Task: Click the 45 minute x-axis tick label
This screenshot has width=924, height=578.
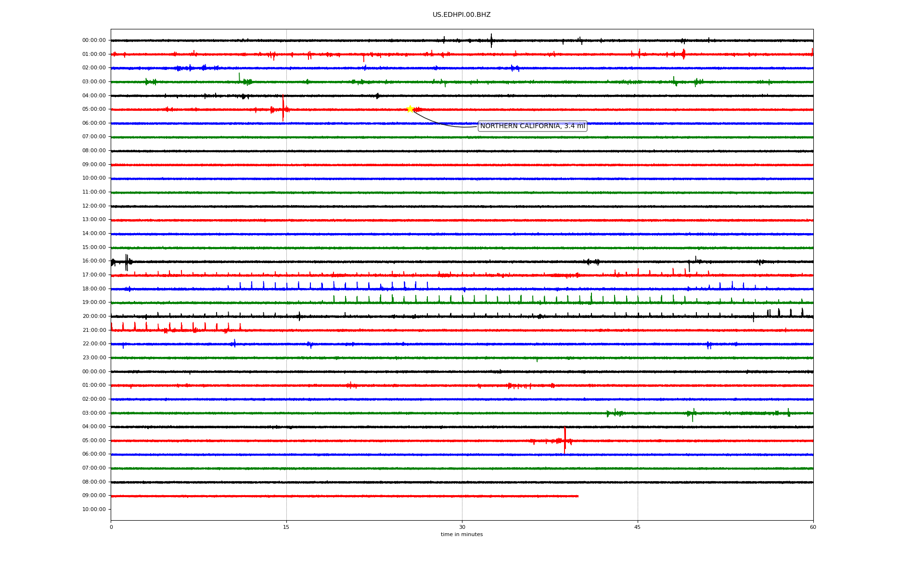Action: click(x=638, y=527)
